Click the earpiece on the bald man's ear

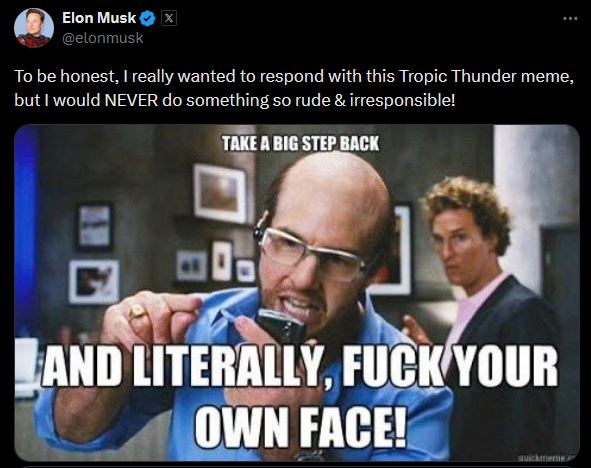[x=261, y=227]
